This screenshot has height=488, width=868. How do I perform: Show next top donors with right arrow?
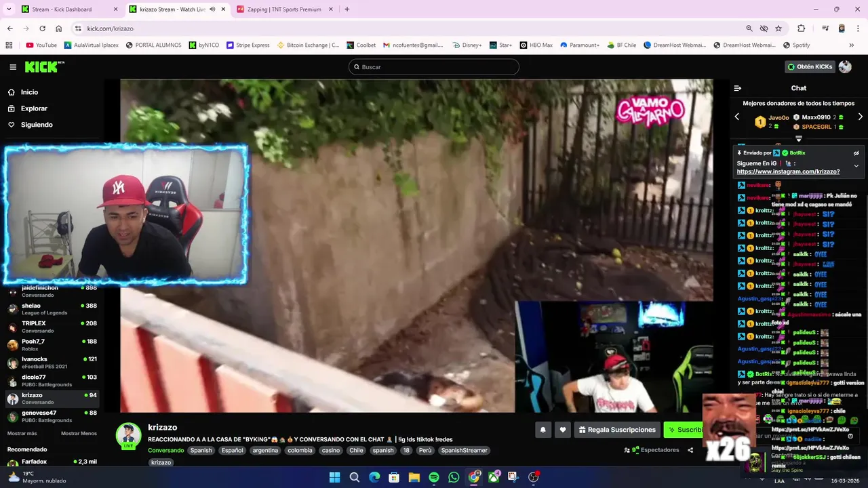tap(861, 117)
